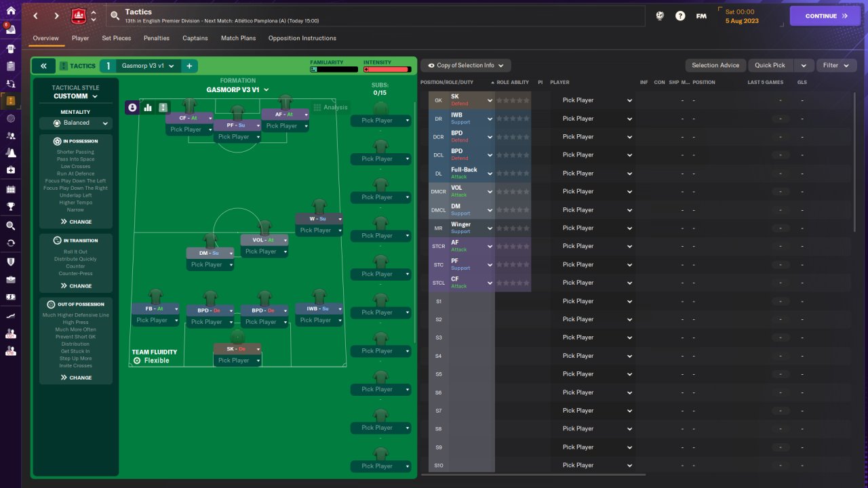Switch to the Player tab
The image size is (868, 488).
point(80,38)
